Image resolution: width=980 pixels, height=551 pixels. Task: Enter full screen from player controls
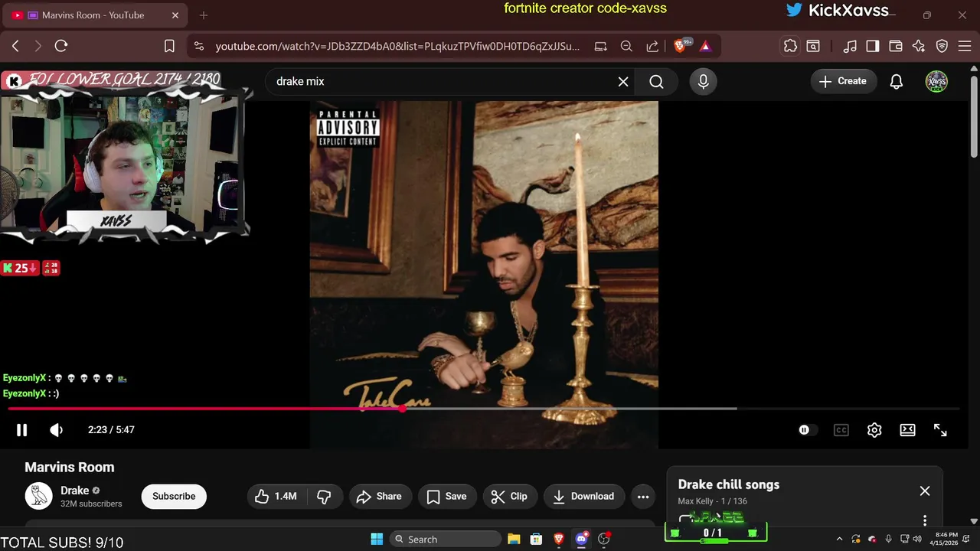click(940, 430)
